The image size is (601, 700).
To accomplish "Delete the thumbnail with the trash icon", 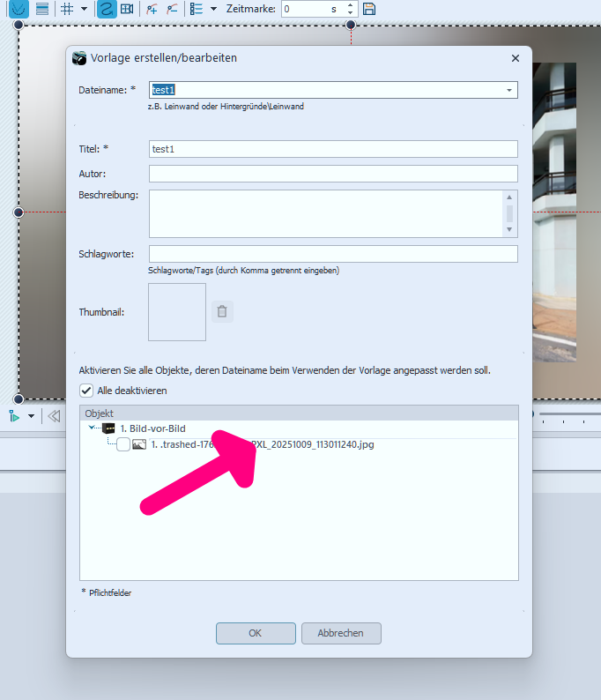I will click(x=222, y=311).
